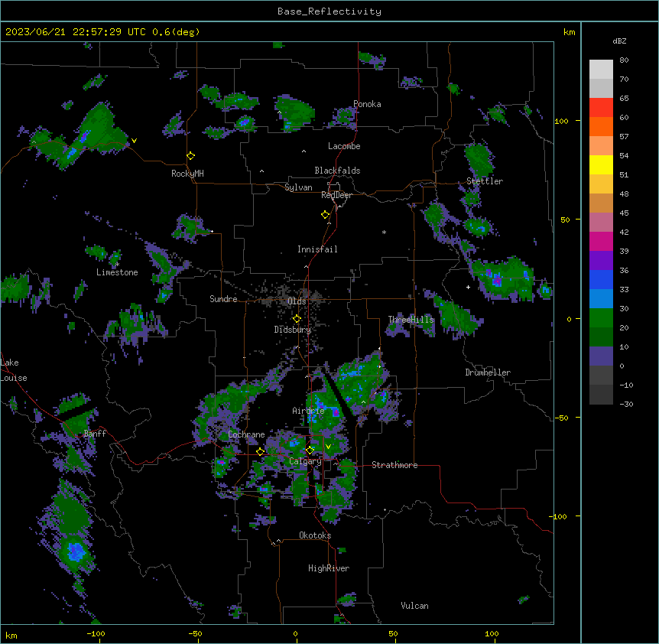Select the yellow 54-51 dBZ legend swatch
The width and height of the screenshot is (659, 644).
pyautogui.click(x=601, y=165)
